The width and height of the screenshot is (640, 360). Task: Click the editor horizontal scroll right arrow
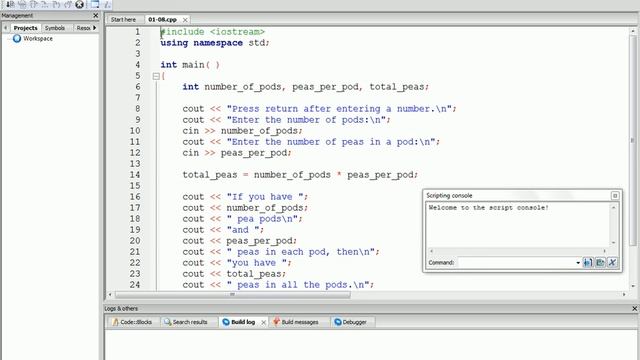pyautogui.click(x=624, y=295)
